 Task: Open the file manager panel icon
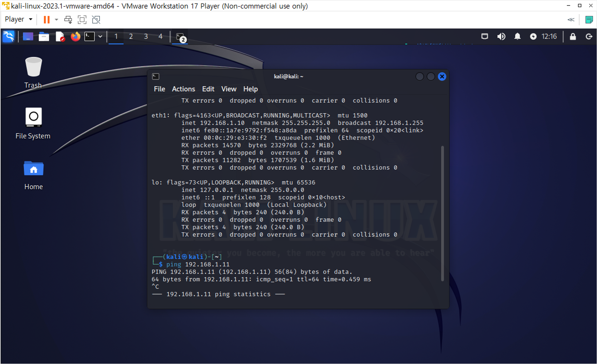[x=44, y=36]
